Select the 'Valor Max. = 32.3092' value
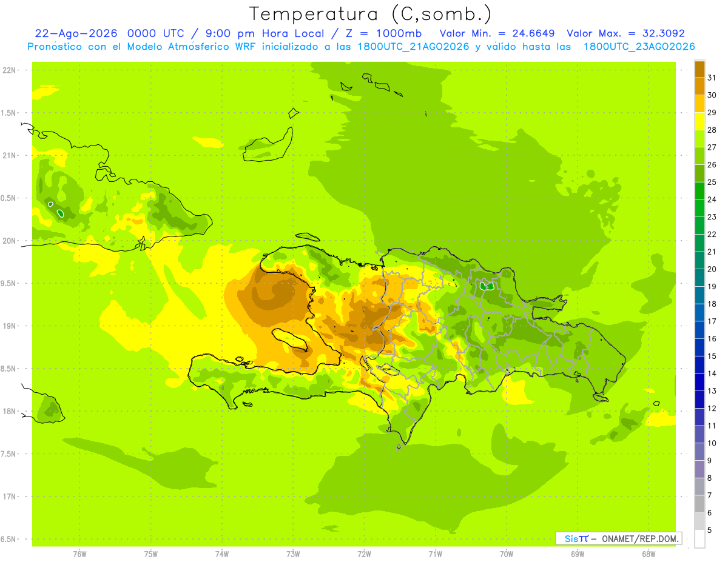 click(625, 33)
